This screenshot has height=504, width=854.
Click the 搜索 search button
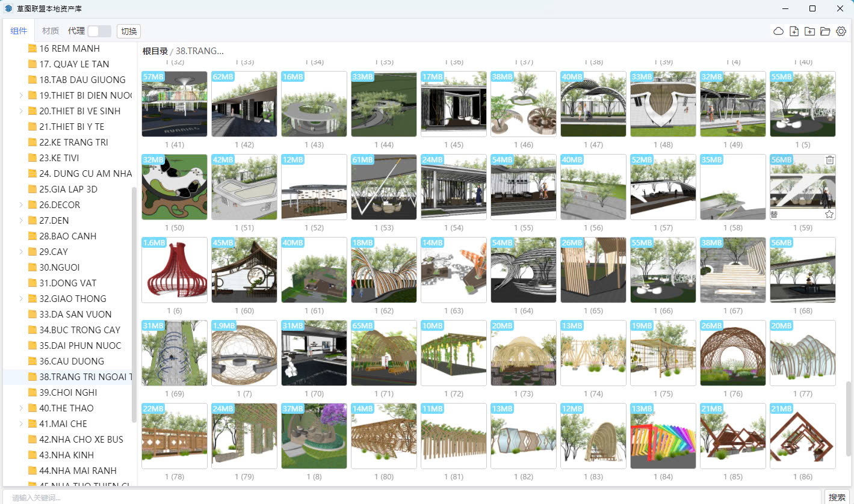click(x=837, y=497)
